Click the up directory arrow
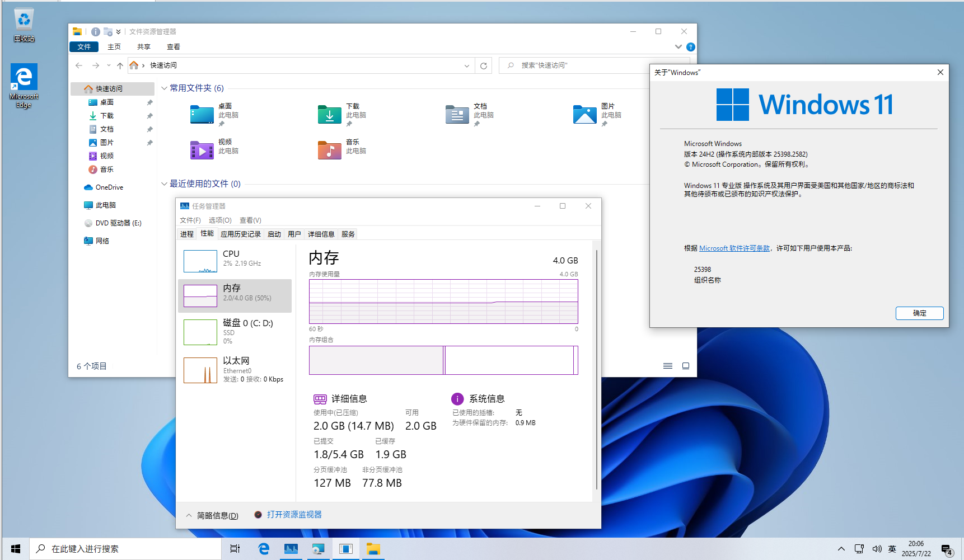The width and height of the screenshot is (964, 560). click(120, 65)
